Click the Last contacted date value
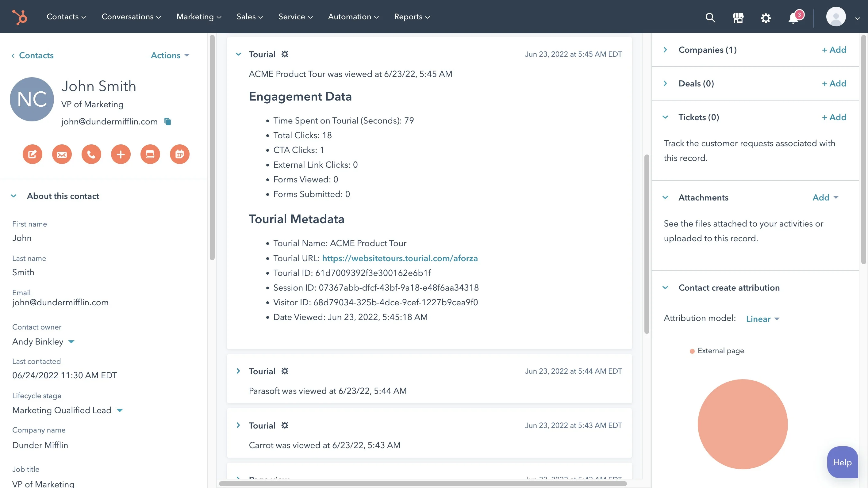The image size is (868, 488). click(65, 375)
